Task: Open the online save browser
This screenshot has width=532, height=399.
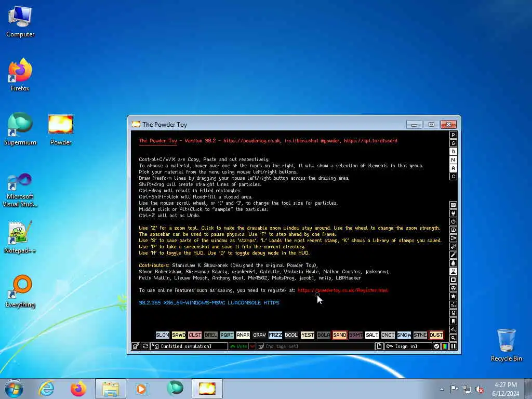Action: 136,346
